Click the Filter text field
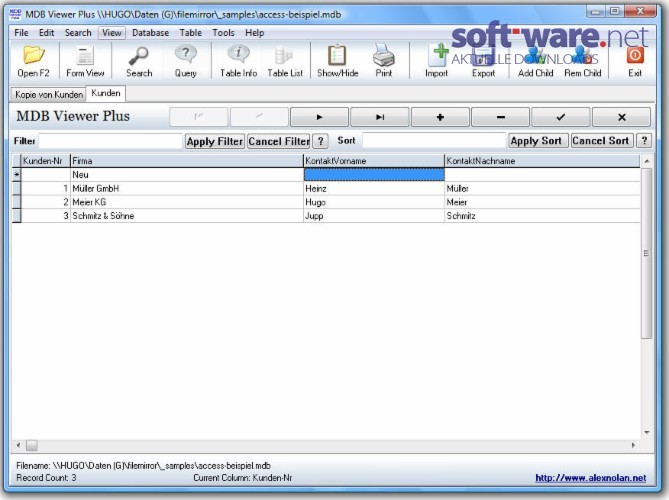Image resolution: width=669 pixels, height=500 pixels. [111, 141]
